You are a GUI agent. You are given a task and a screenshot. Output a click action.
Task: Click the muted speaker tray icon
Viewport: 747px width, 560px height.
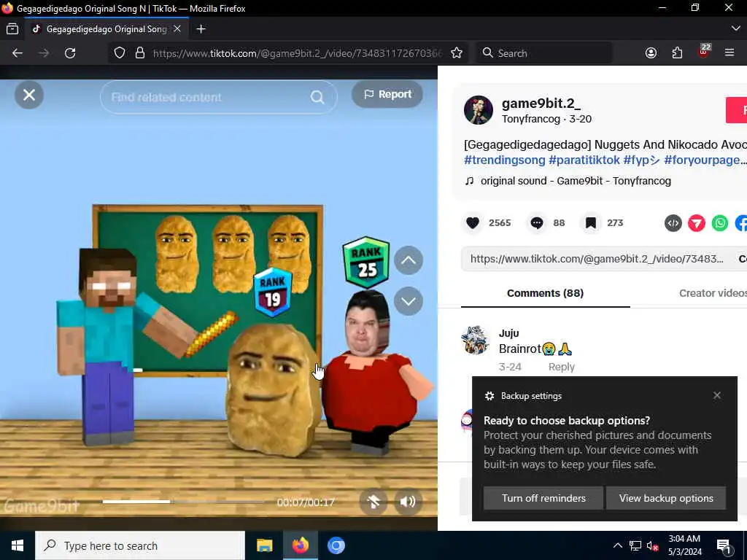point(652,545)
